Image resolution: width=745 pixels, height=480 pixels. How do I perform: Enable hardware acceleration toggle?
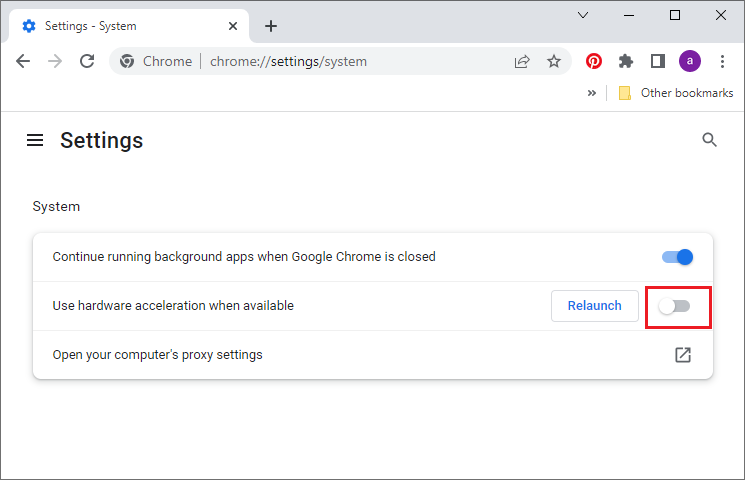pos(674,307)
